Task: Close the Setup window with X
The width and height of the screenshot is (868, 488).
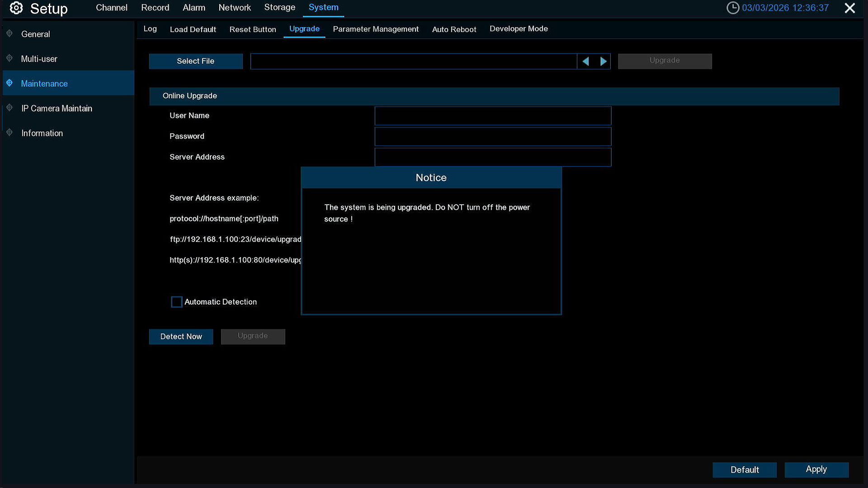Action: [849, 8]
